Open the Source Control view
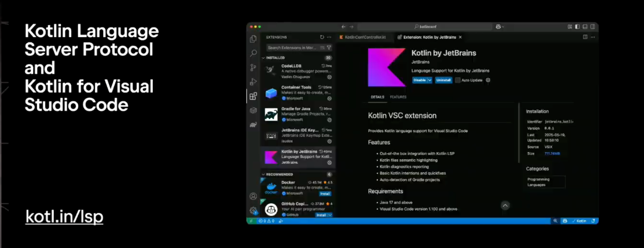Image resolution: width=644 pixels, height=248 pixels. 253,67
